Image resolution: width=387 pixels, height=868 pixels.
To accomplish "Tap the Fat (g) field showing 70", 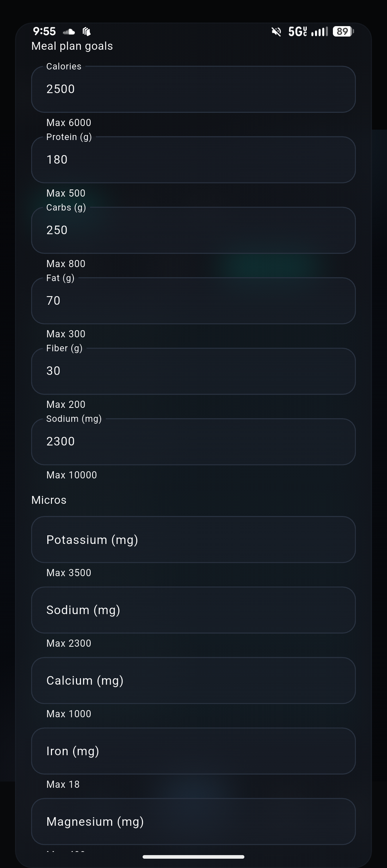I will point(193,301).
